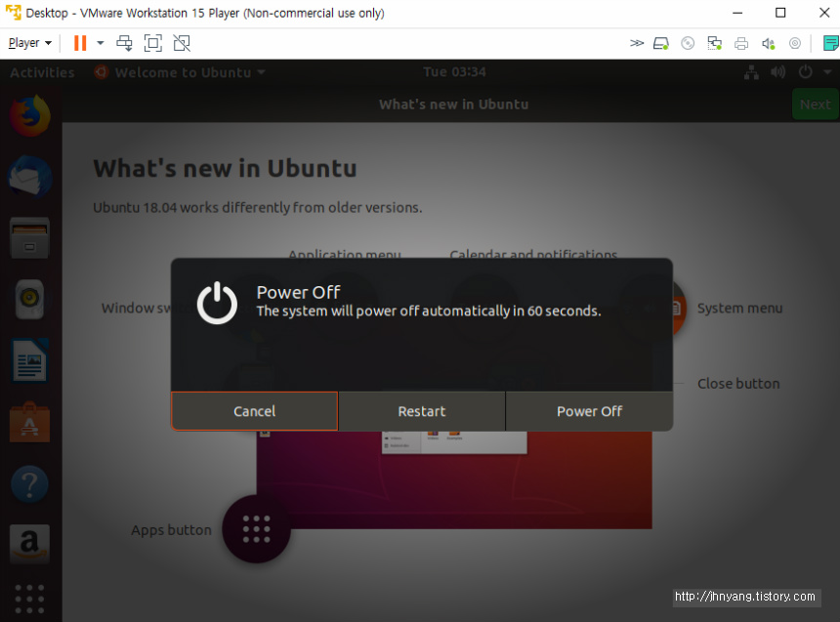Image resolution: width=840 pixels, height=622 pixels.
Task: Open the USB camera device icon
Action: click(795, 43)
